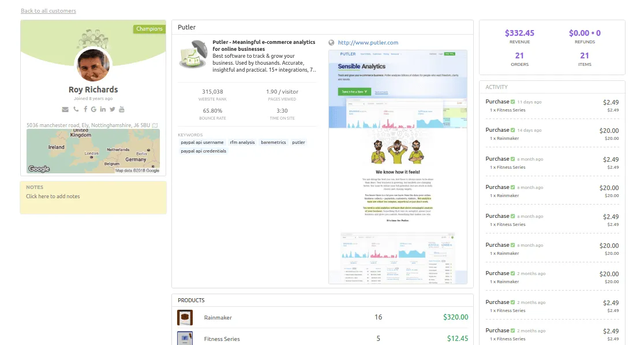Select the Champions segment badge

pos(149,29)
